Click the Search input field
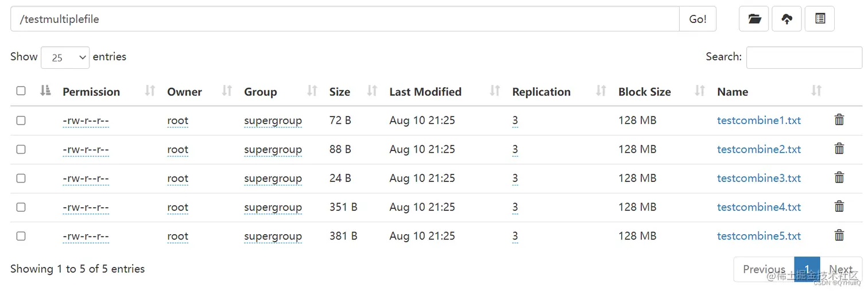The image size is (868, 291). 804,57
